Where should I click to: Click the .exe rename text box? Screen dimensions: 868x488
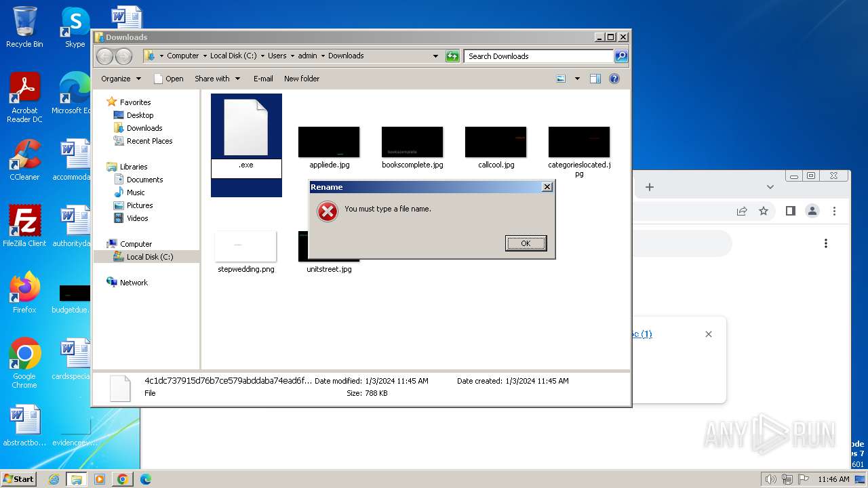point(246,168)
